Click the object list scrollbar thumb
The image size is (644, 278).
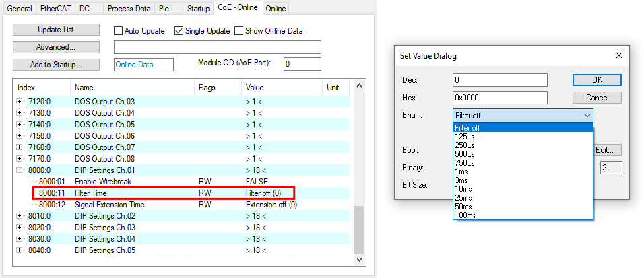[x=359, y=230]
